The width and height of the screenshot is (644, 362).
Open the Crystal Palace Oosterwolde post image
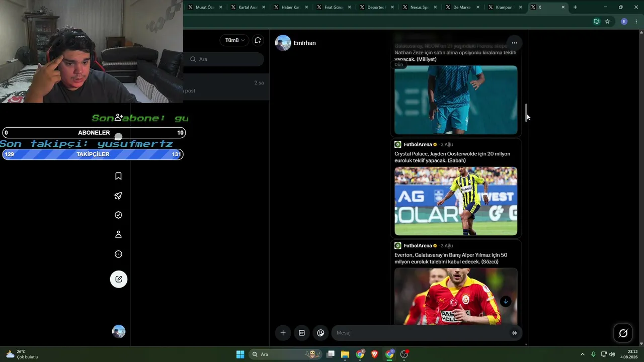(x=456, y=201)
